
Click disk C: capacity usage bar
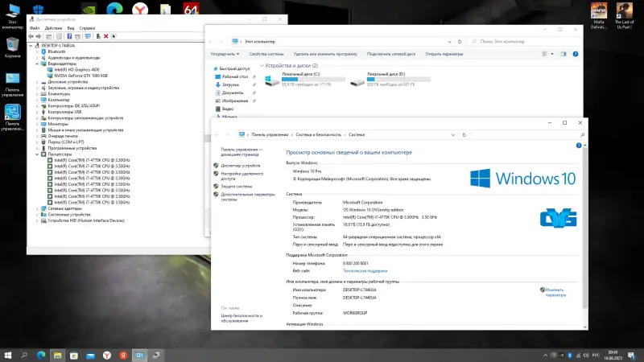tap(313, 79)
